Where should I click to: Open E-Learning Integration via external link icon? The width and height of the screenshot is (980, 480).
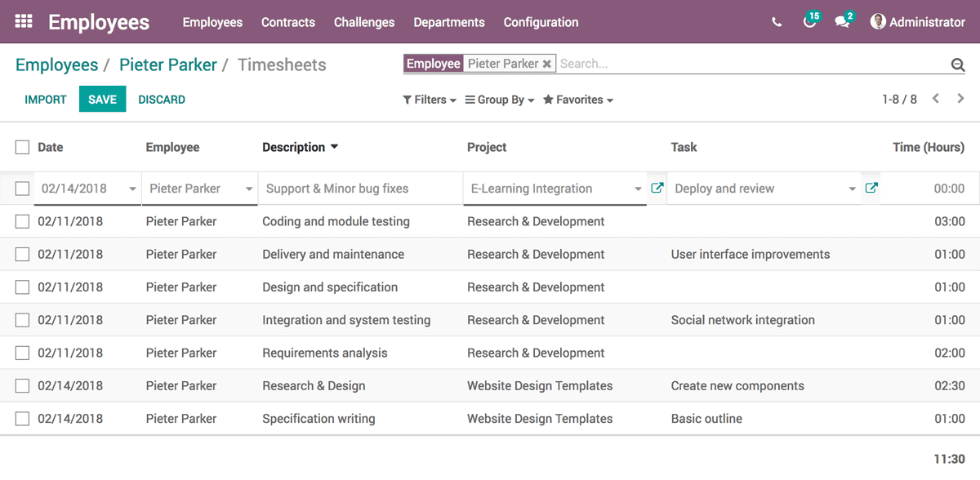point(657,187)
